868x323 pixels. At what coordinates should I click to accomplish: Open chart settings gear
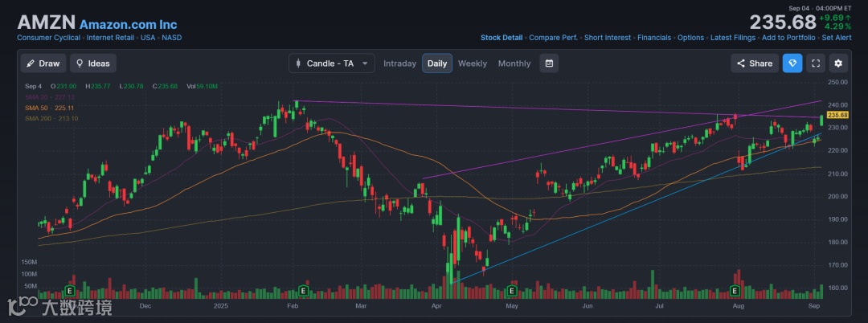[838, 63]
